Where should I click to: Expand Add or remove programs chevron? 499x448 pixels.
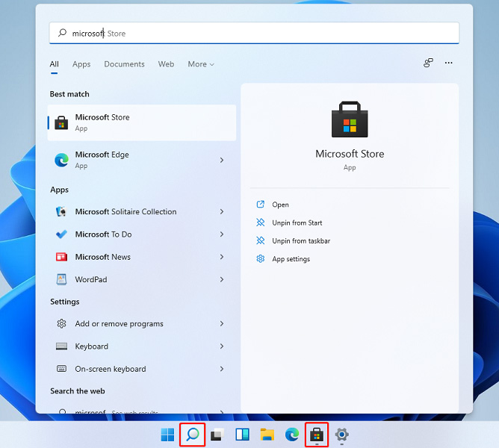(x=222, y=323)
